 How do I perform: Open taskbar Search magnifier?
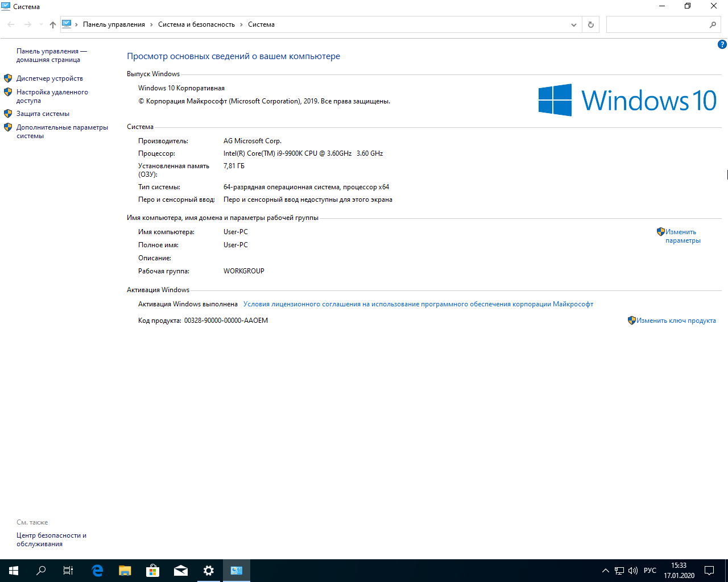(41, 571)
